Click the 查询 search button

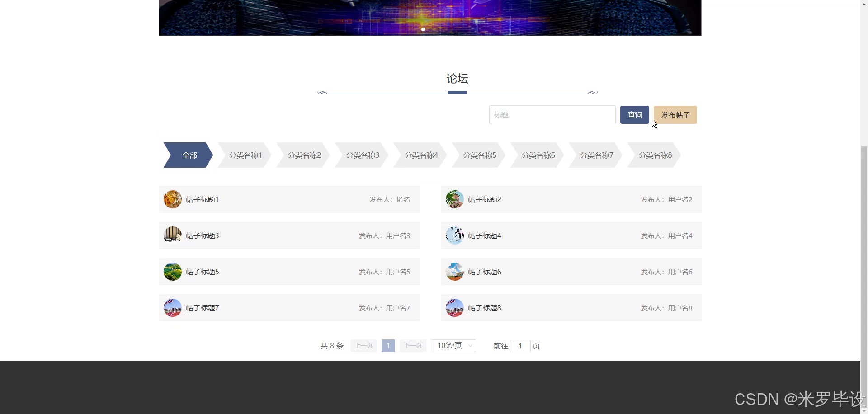(x=634, y=115)
